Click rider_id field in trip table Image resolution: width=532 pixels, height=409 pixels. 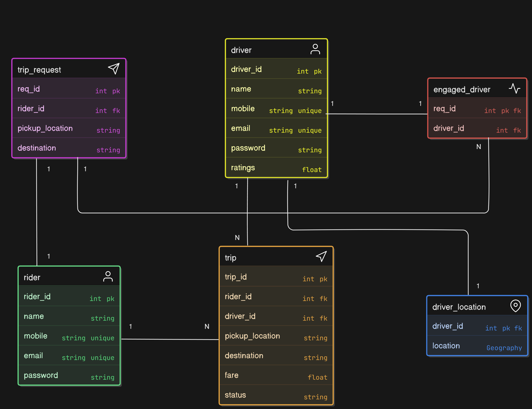pos(276,296)
